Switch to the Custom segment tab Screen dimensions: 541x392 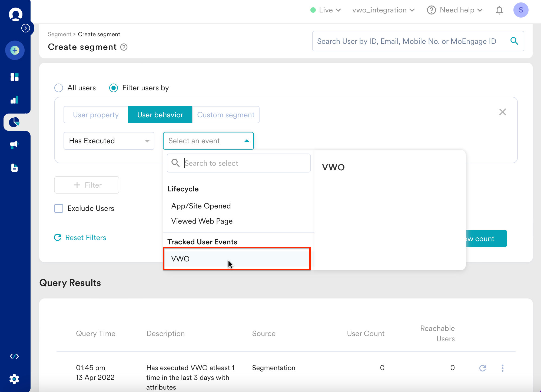pyautogui.click(x=225, y=114)
